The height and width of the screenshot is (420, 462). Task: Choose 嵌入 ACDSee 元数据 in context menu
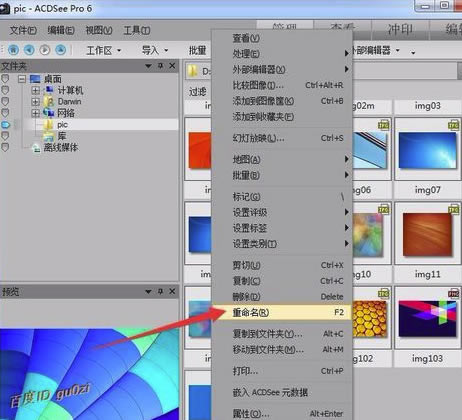click(x=282, y=392)
